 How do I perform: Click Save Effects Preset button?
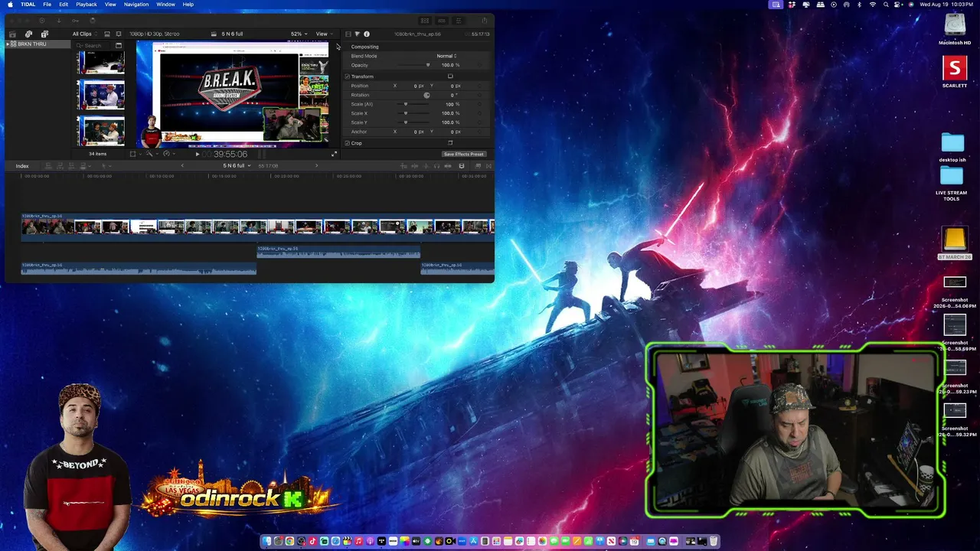[x=464, y=154]
